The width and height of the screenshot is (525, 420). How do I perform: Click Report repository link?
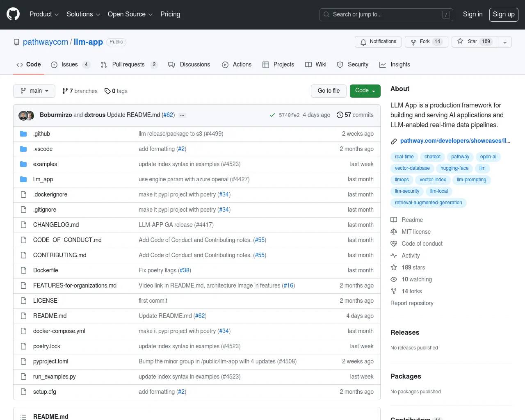point(412,303)
